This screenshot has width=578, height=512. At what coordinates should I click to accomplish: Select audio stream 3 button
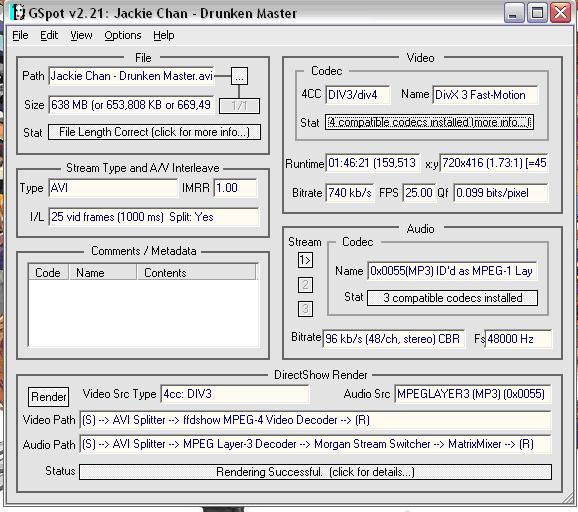(305, 309)
